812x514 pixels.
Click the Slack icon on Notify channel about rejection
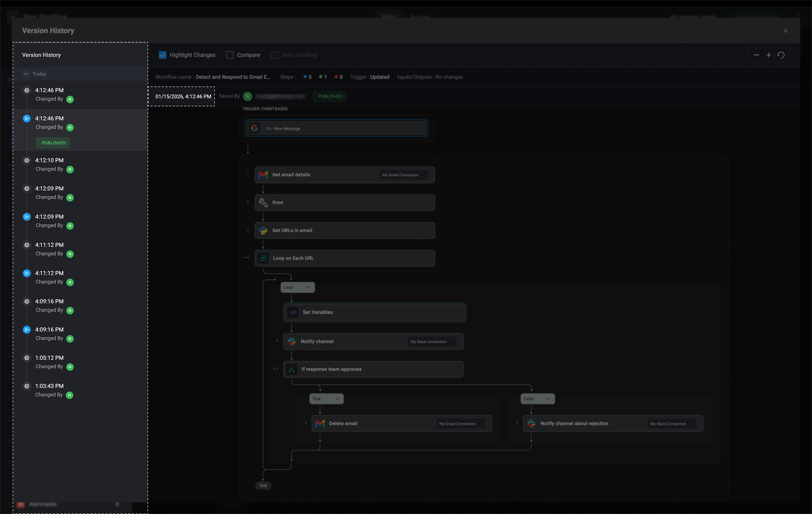click(531, 424)
